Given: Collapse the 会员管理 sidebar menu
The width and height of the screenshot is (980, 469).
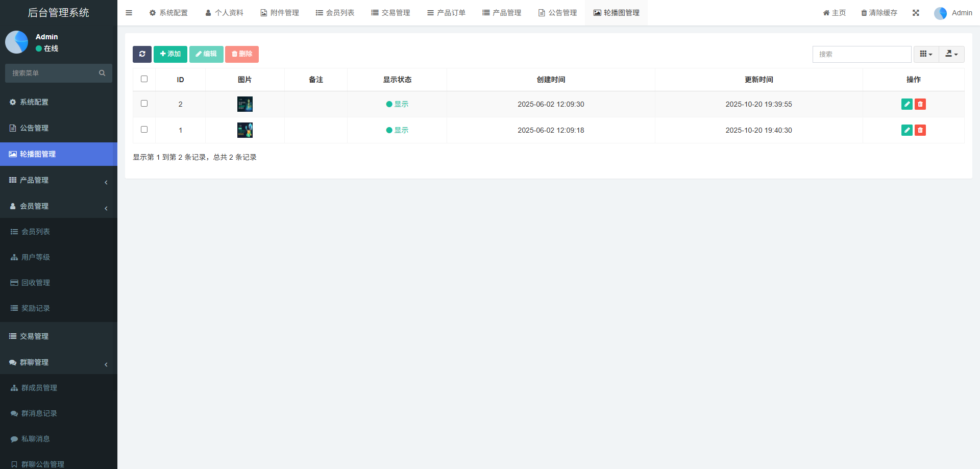Looking at the screenshot, I should (59, 206).
